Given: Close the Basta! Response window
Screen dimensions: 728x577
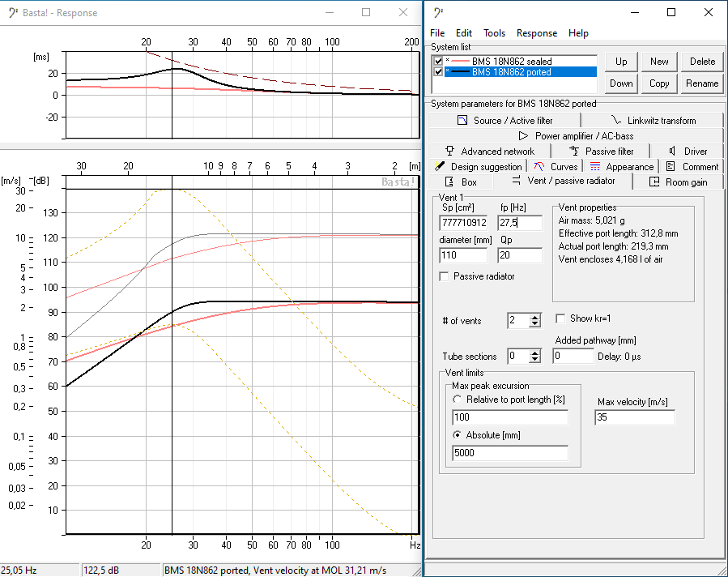Looking at the screenshot, I should coord(403,12).
